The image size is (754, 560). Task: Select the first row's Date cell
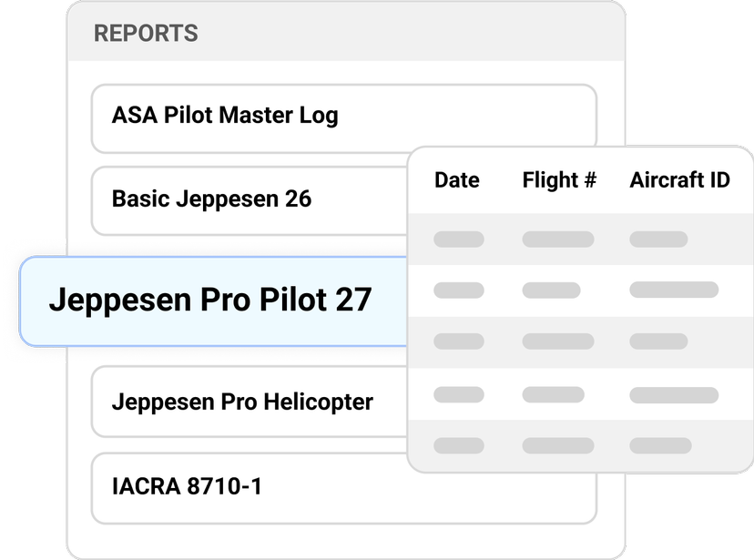(459, 239)
